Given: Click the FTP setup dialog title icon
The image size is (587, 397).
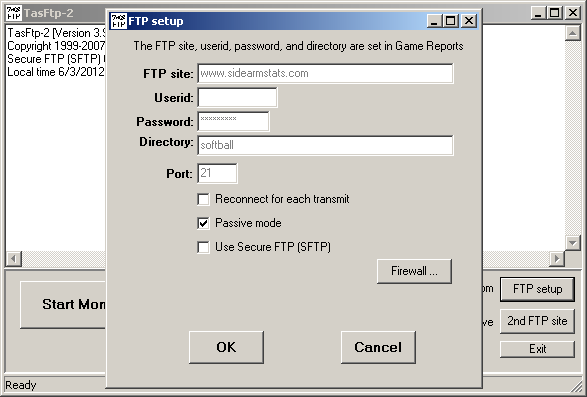Looking at the screenshot, I should coord(119,21).
